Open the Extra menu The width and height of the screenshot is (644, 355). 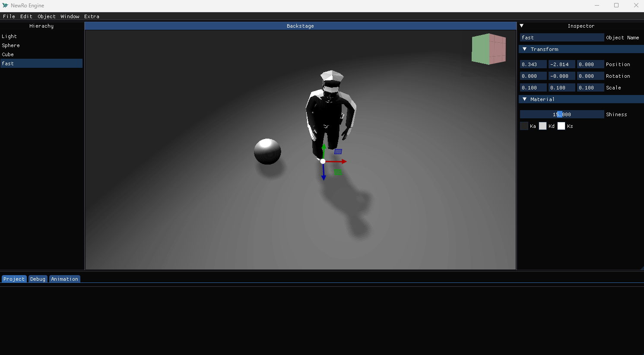pyautogui.click(x=92, y=16)
